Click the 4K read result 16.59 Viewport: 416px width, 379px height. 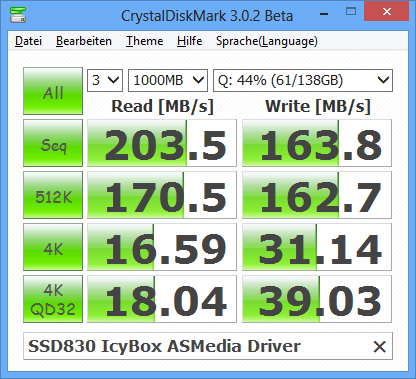[x=162, y=247]
